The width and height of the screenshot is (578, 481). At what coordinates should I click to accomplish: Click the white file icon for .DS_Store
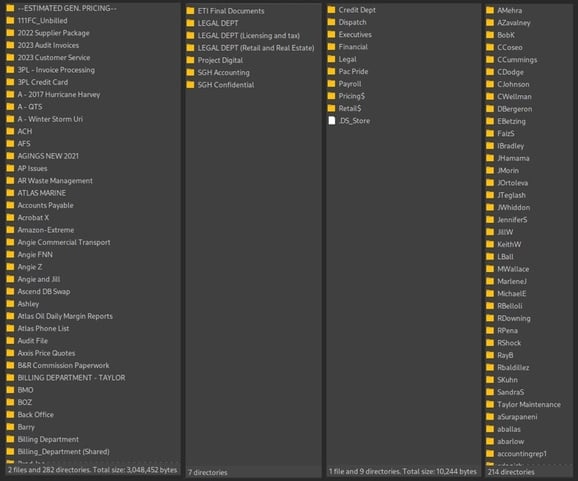click(x=332, y=121)
